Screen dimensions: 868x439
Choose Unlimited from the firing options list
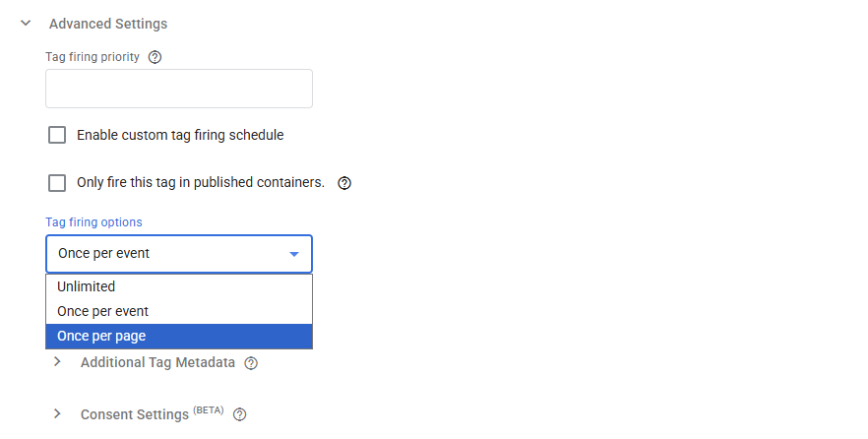(179, 286)
